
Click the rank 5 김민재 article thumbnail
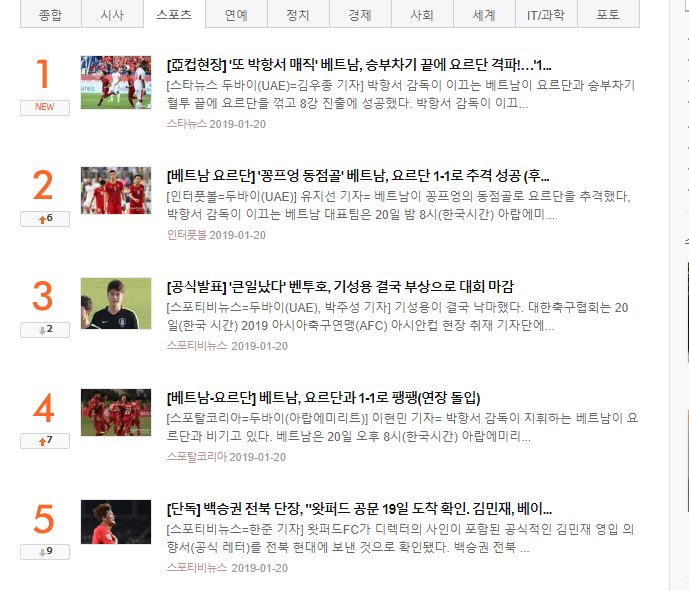pyautogui.click(x=116, y=522)
